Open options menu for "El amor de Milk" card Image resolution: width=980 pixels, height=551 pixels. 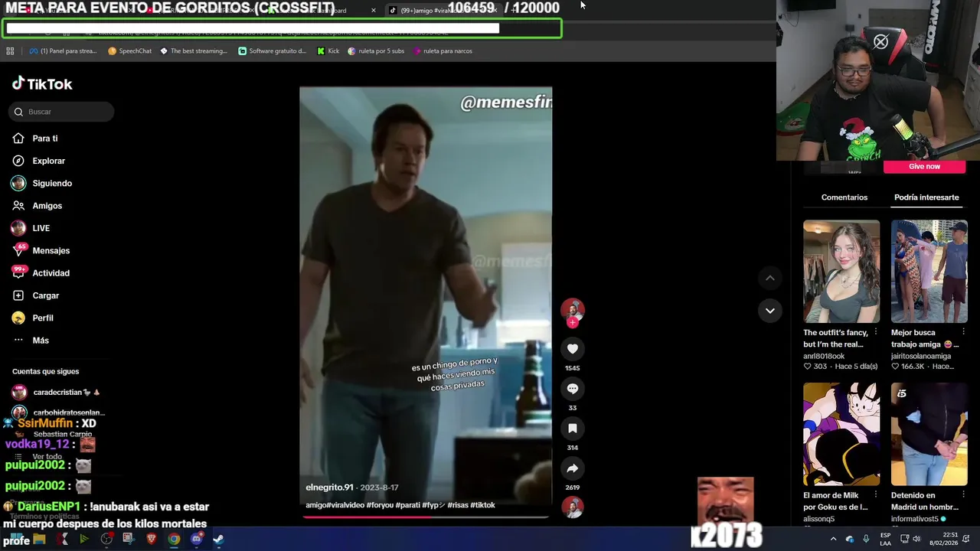pyautogui.click(x=875, y=495)
